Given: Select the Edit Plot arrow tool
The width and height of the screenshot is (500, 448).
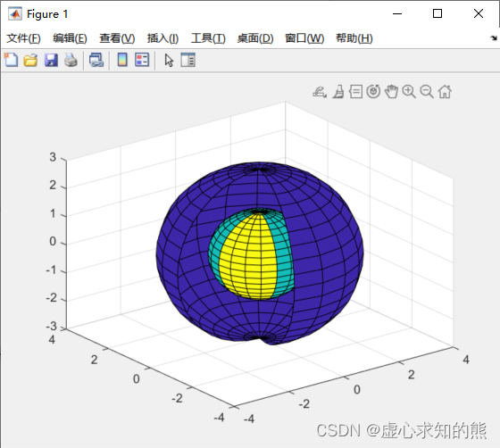Looking at the screenshot, I should tap(169, 60).
